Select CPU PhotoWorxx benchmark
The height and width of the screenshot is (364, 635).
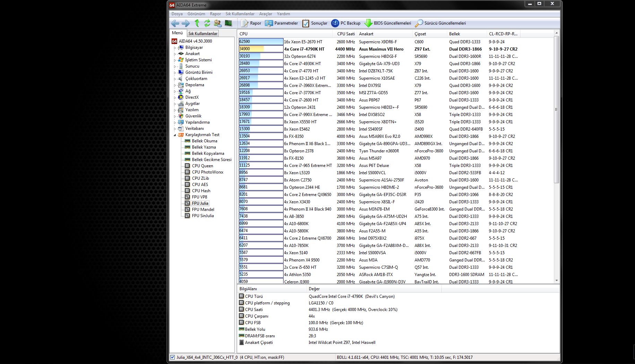point(208,172)
